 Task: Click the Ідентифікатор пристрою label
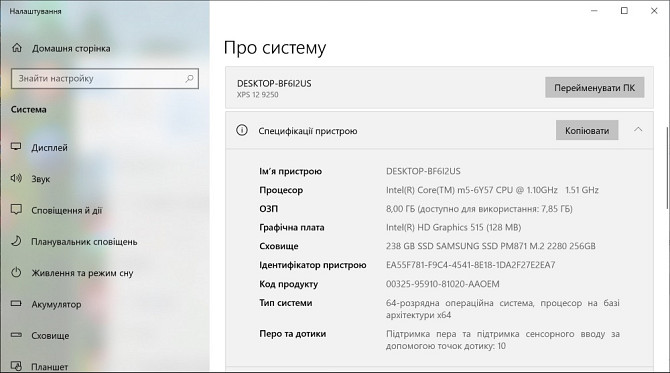313,265
